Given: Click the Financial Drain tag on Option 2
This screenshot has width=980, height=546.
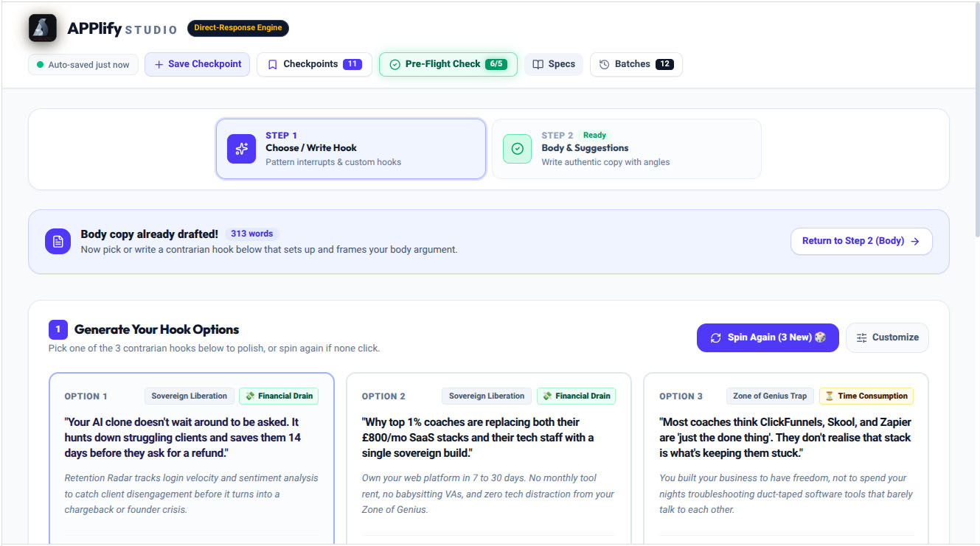Looking at the screenshot, I should point(576,396).
